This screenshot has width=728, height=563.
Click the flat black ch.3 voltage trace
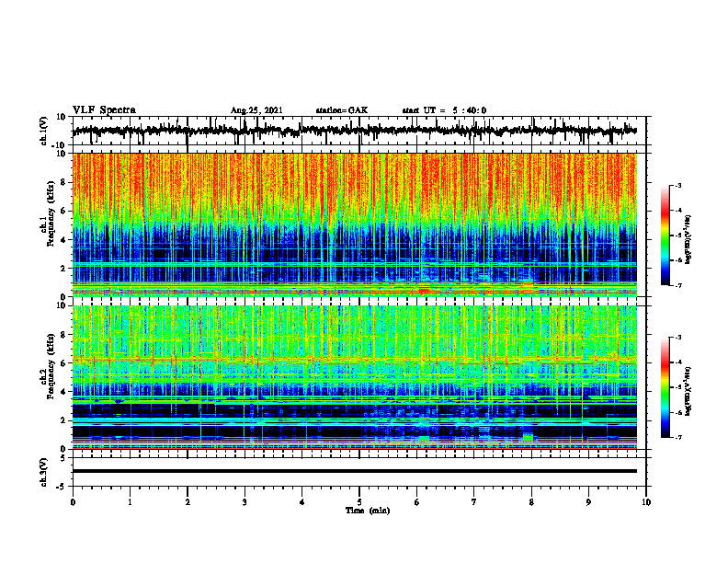point(355,471)
